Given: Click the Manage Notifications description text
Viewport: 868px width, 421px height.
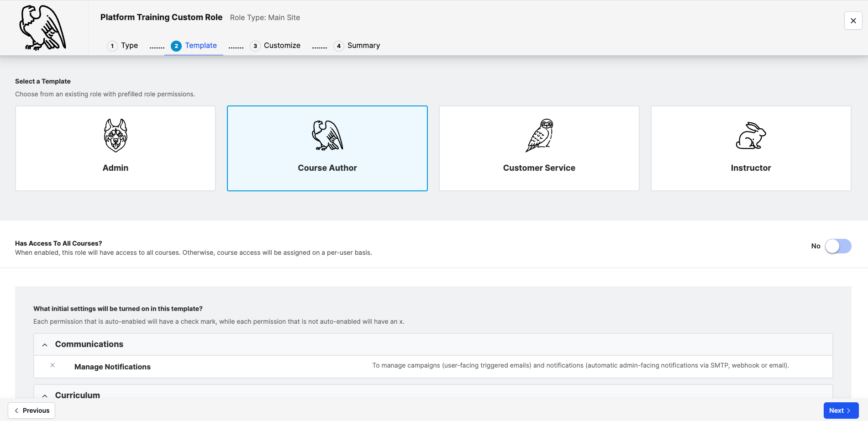Looking at the screenshot, I should 580,365.
